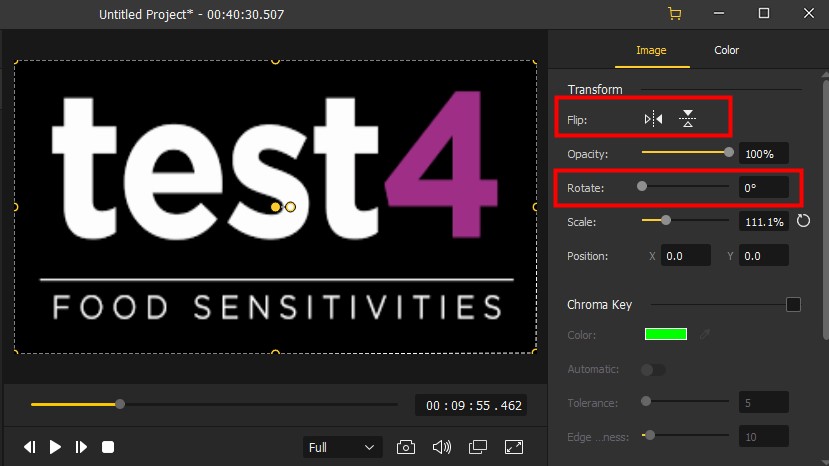Switch to the Color tab
This screenshot has height=466, width=829.
coord(727,50)
